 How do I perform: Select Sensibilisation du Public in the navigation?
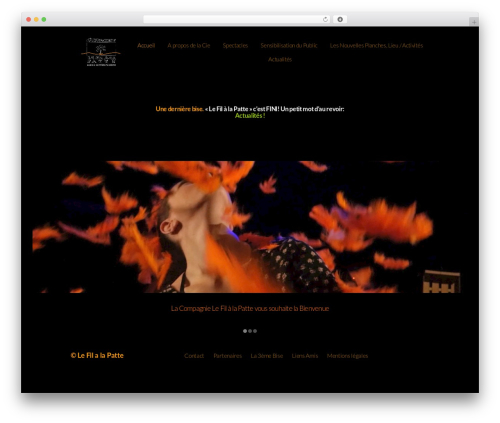tap(289, 45)
